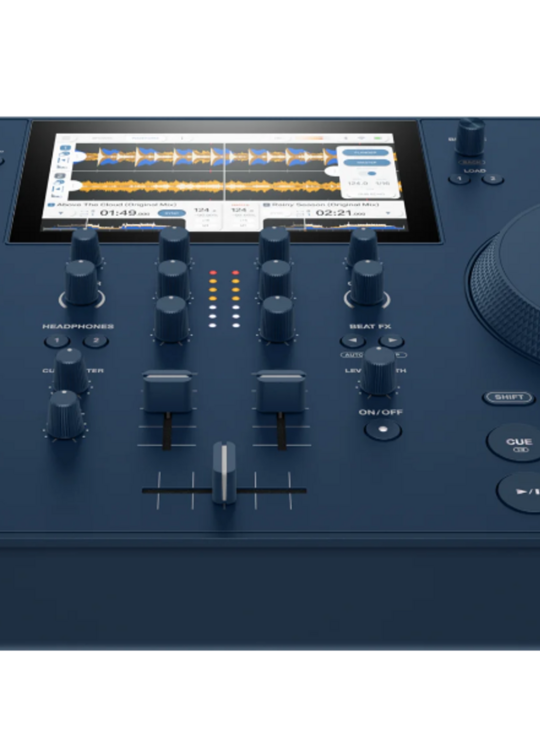Tap the LOAD 1 button
Screen dimensions: 540x756
[x=459, y=179]
